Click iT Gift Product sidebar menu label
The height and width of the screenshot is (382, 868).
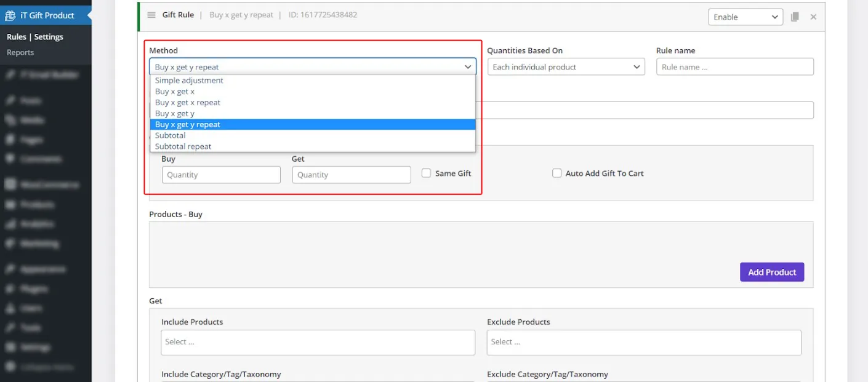(47, 15)
